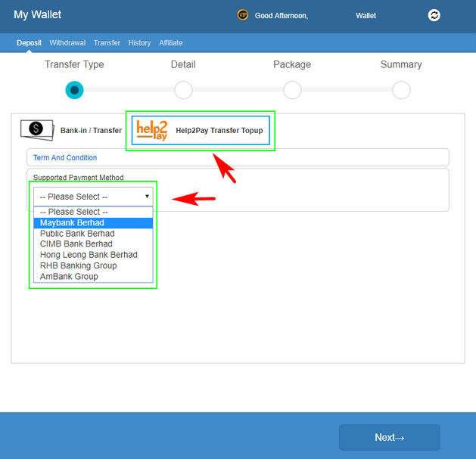The width and height of the screenshot is (476, 459).
Task: Switch to the Withdrawal tab
Action: [x=67, y=43]
